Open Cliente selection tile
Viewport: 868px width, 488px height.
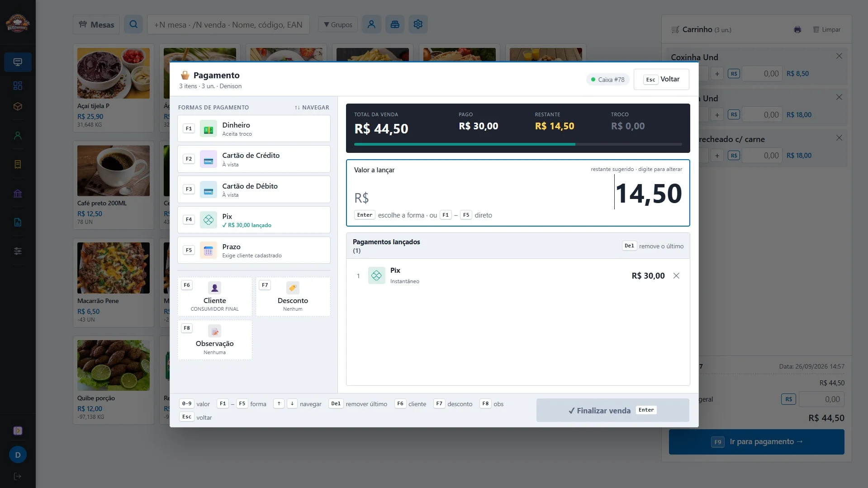coord(215,297)
